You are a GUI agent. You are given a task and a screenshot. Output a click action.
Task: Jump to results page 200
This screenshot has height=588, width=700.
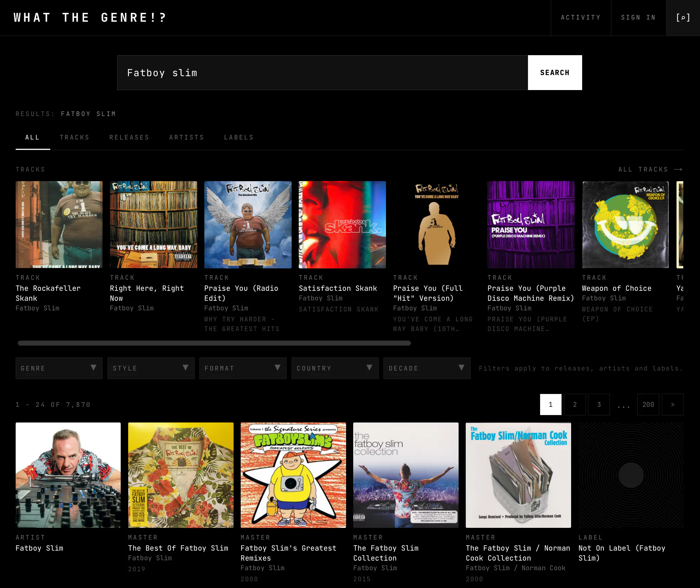pos(648,404)
